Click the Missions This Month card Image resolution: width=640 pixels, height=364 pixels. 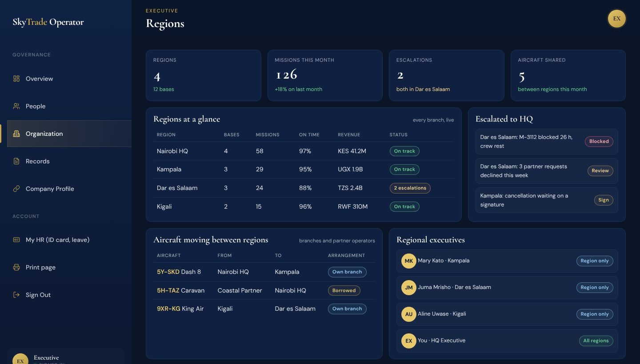325,75
